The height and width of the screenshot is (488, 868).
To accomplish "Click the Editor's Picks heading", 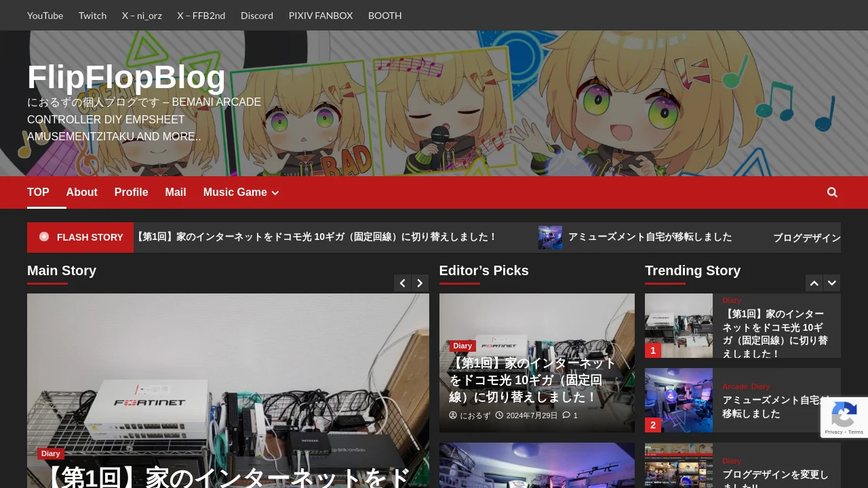I will point(484,270).
